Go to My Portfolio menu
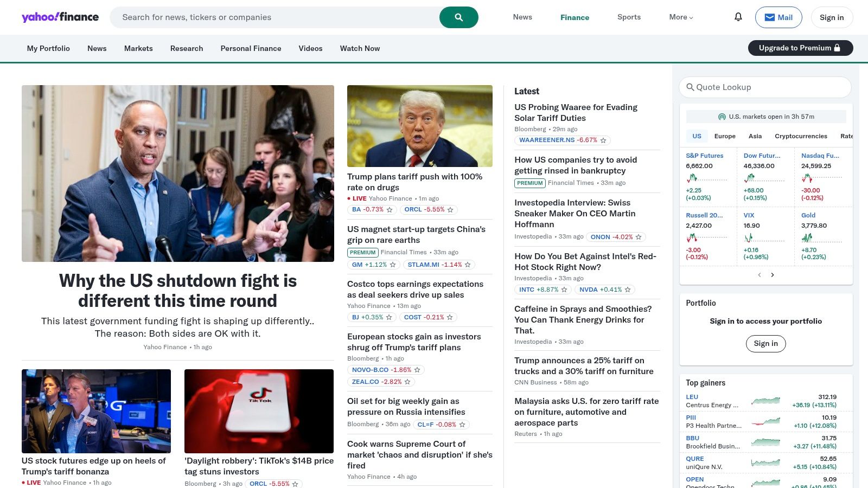Image resolution: width=868 pixels, height=488 pixels. point(48,48)
